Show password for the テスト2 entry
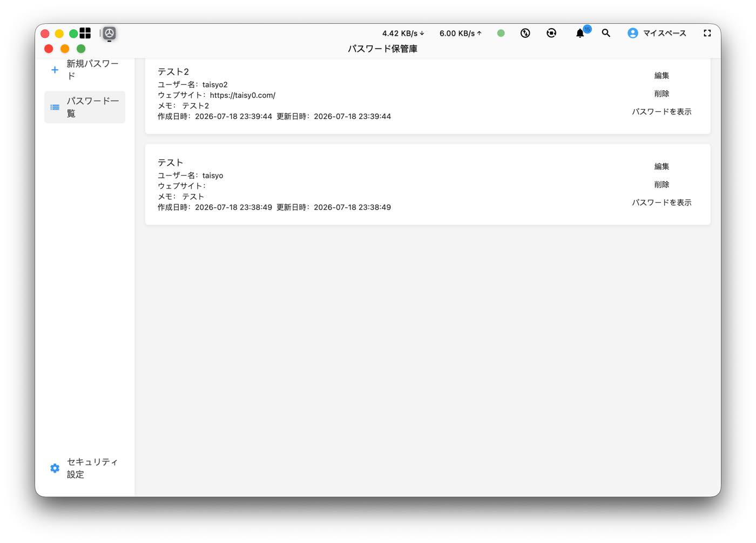 tap(661, 112)
